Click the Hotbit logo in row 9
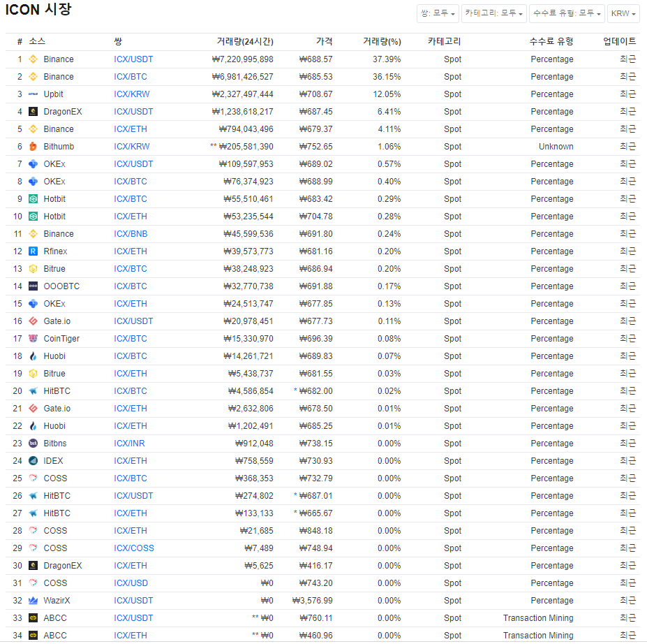This screenshot has height=644, width=647. point(33,199)
